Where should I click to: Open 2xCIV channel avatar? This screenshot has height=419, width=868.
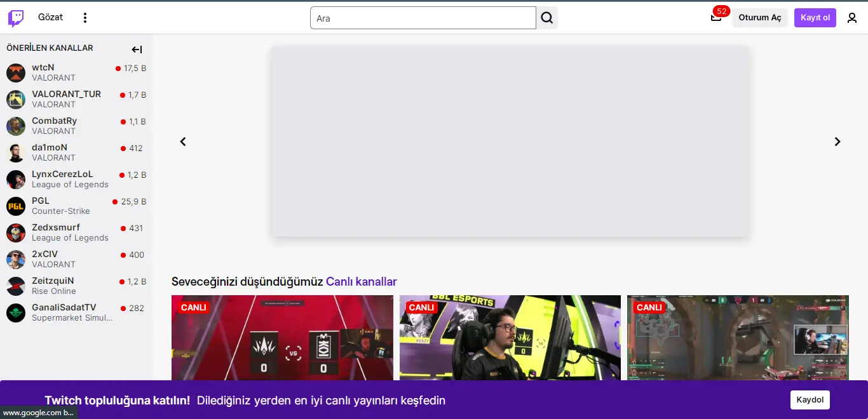pos(16,260)
